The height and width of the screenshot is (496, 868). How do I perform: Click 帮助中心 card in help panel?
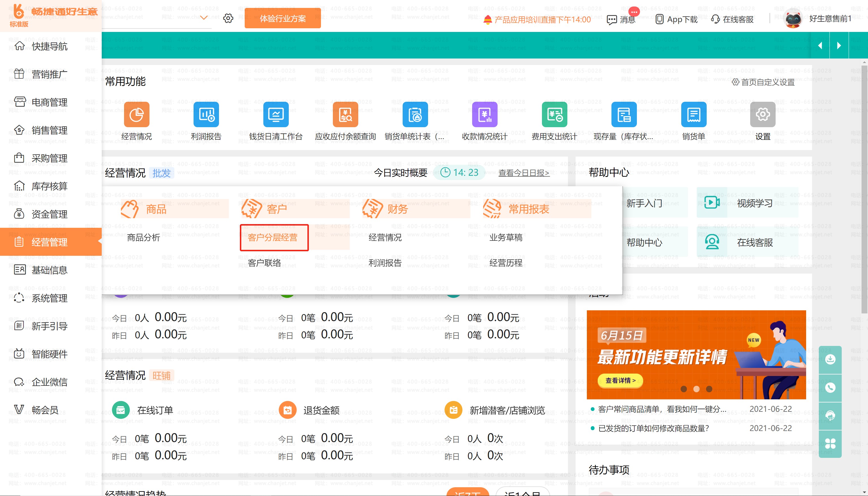[x=644, y=242]
